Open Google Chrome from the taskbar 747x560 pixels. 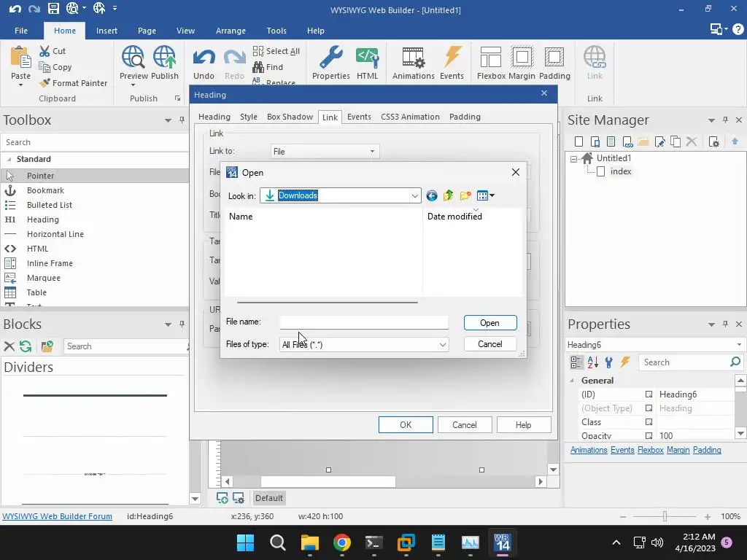(341, 542)
